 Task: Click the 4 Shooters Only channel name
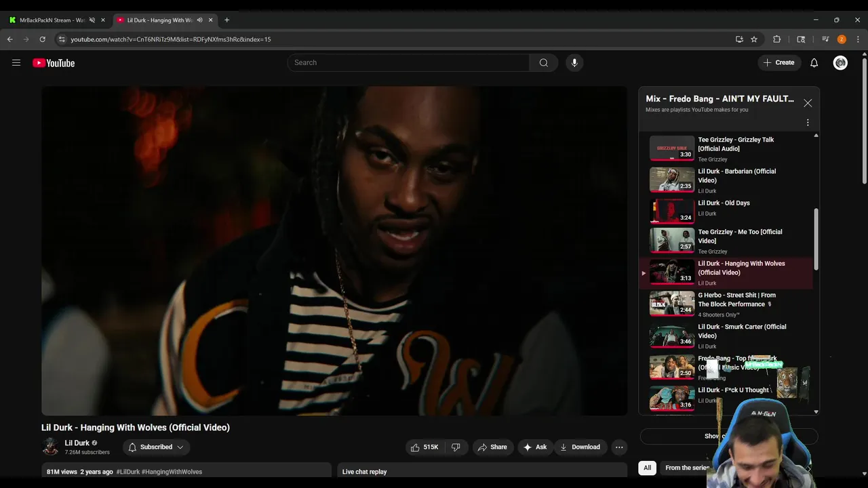719,314
